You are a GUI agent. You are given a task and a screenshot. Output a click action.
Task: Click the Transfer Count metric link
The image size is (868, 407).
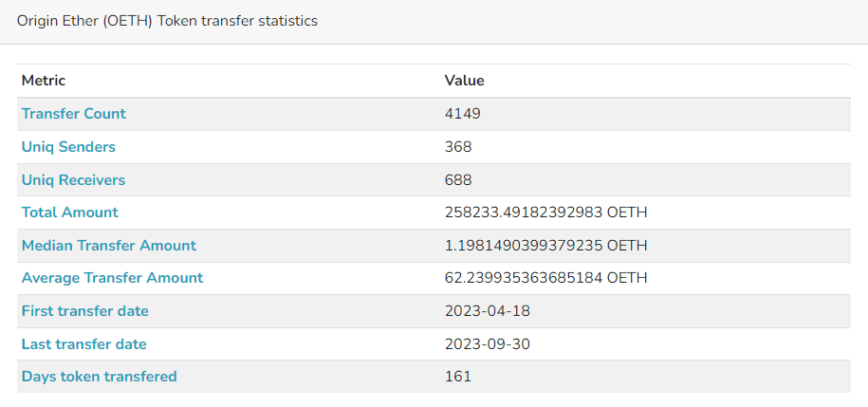click(x=74, y=114)
